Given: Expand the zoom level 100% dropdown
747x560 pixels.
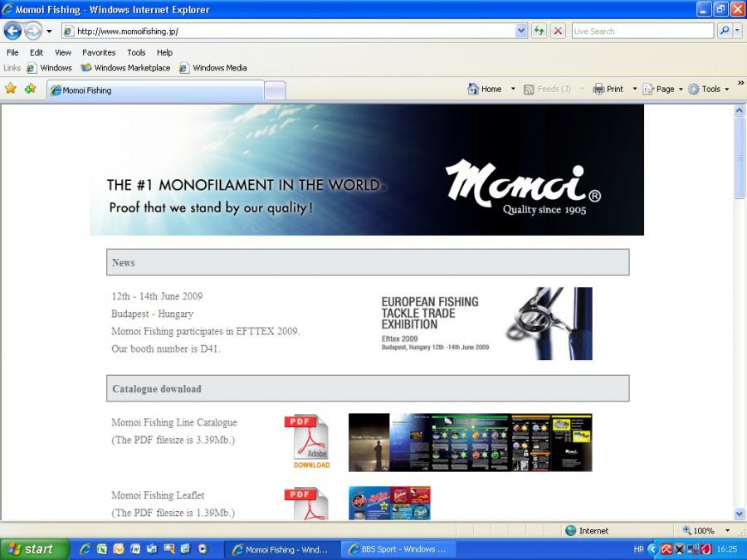Looking at the screenshot, I should [x=728, y=531].
